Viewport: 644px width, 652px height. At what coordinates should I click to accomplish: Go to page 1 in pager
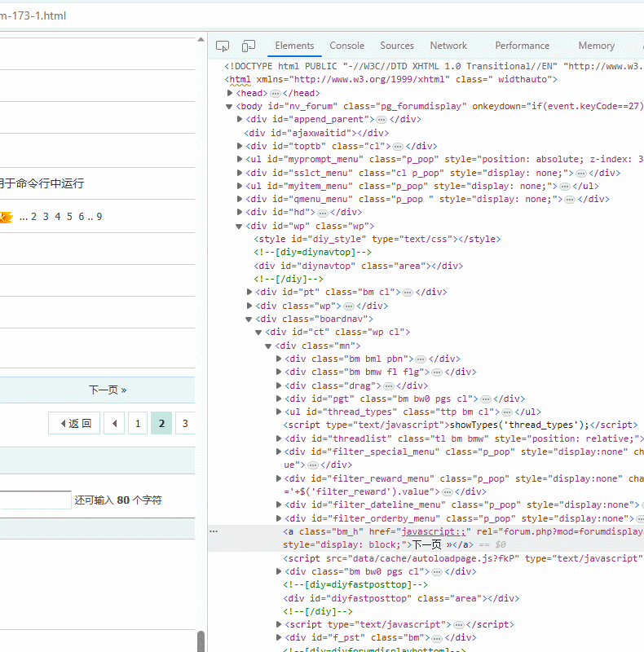pos(138,423)
